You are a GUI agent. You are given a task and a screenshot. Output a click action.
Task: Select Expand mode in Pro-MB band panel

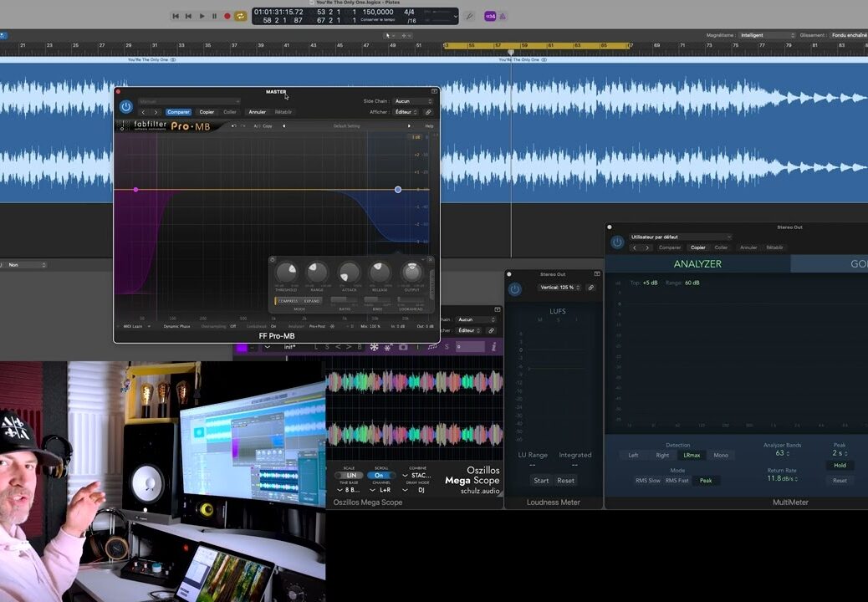[x=312, y=301]
